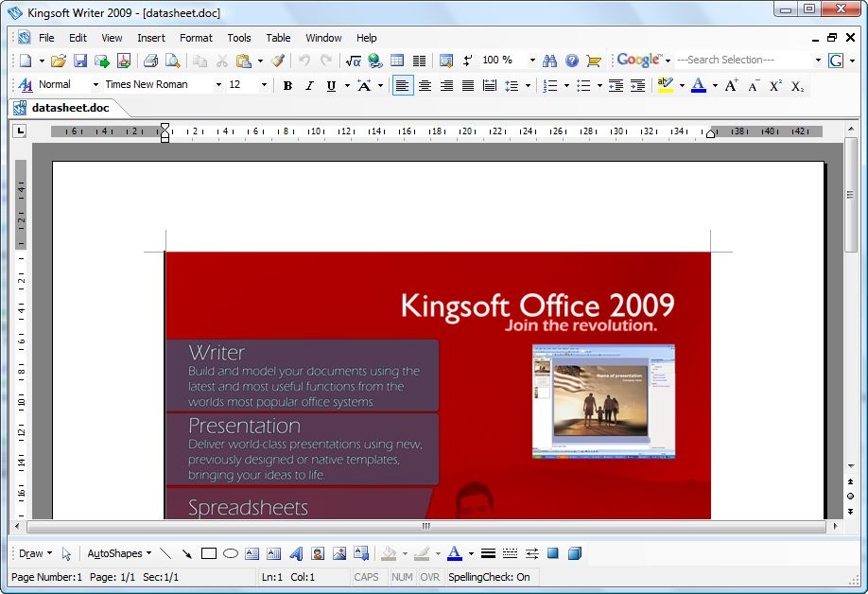Open Print Preview icon

click(173, 61)
